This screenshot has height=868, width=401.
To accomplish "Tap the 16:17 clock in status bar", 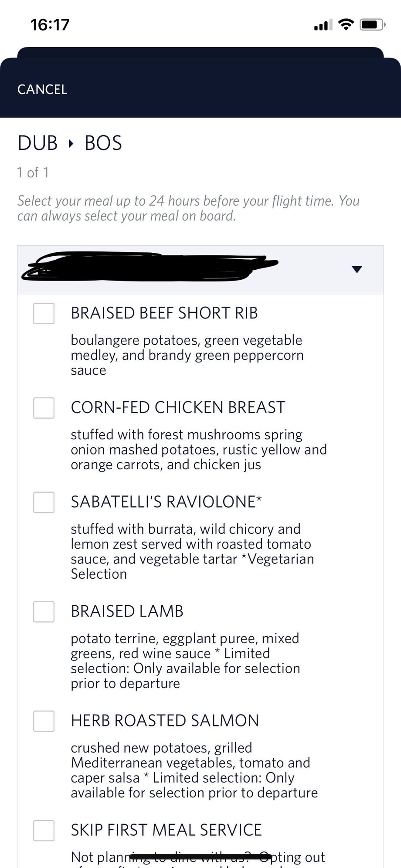I will 50,25.
